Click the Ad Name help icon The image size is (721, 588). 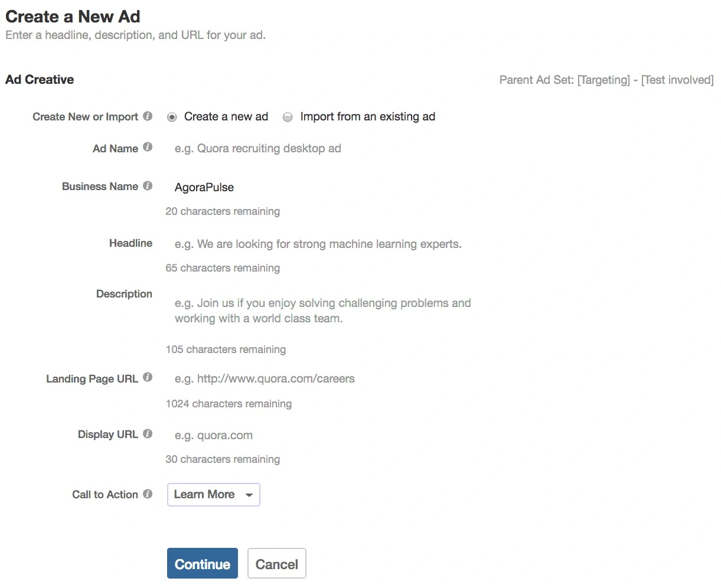[147, 148]
